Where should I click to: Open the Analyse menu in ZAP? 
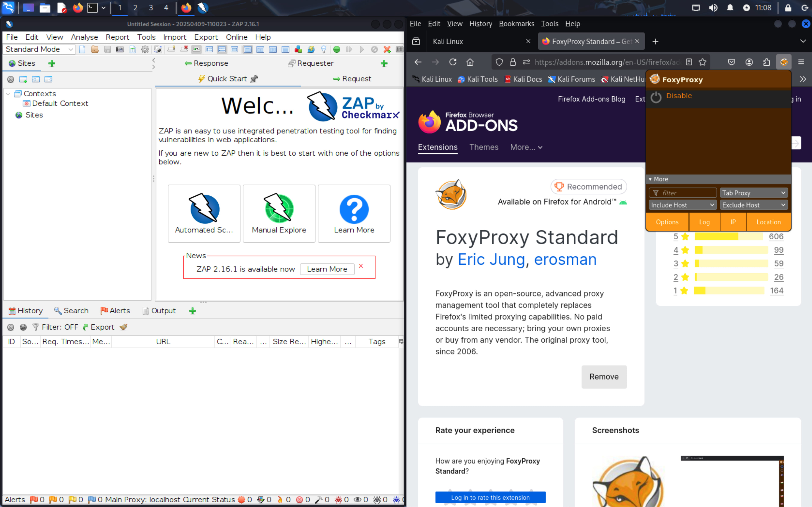tap(84, 37)
